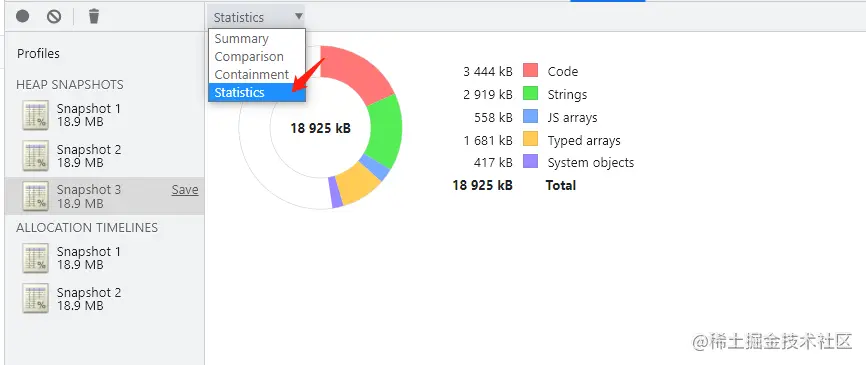This screenshot has height=365, width=866.
Task: Click the purple System objects swatch
Action: coord(530,162)
